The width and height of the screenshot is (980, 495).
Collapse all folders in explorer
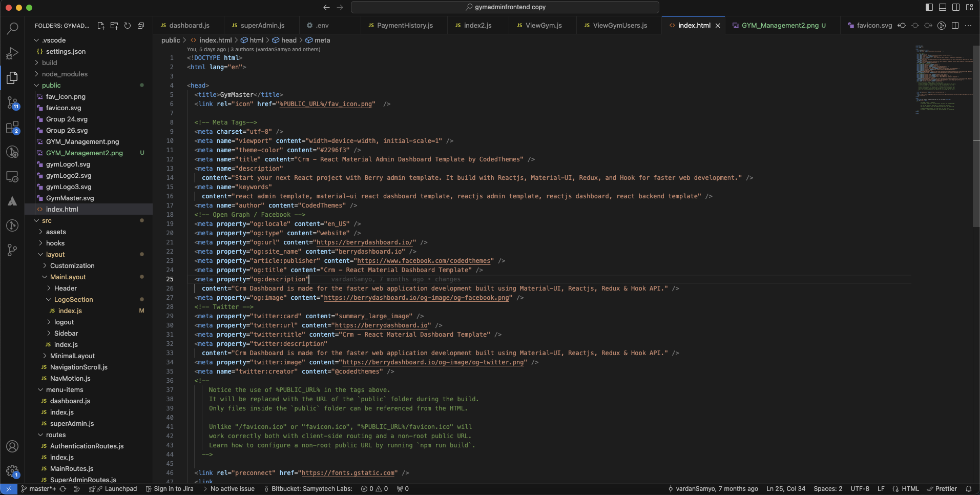click(141, 26)
